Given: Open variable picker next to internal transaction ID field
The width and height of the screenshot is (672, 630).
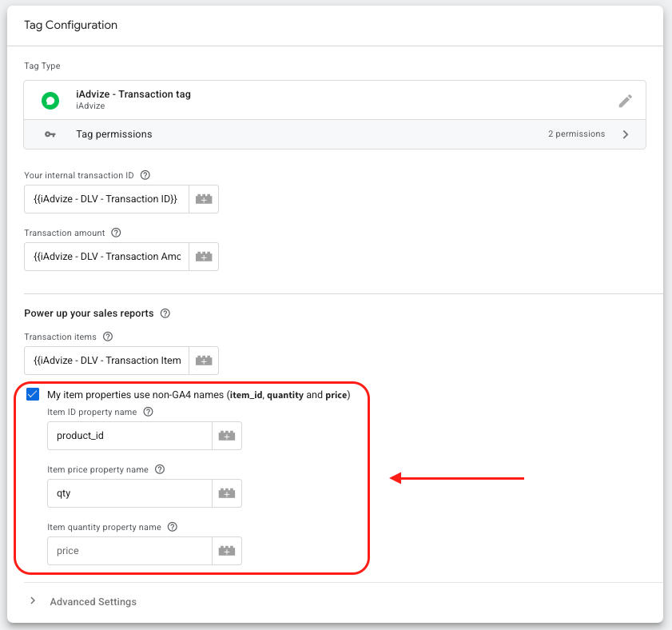Looking at the screenshot, I should point(204,199).
